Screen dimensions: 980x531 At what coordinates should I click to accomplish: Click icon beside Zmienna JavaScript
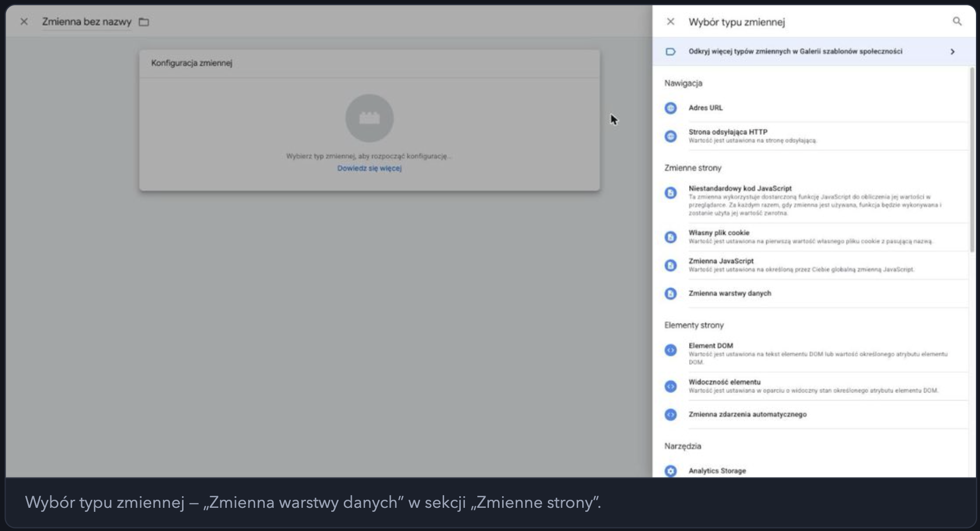pos(670,265)
